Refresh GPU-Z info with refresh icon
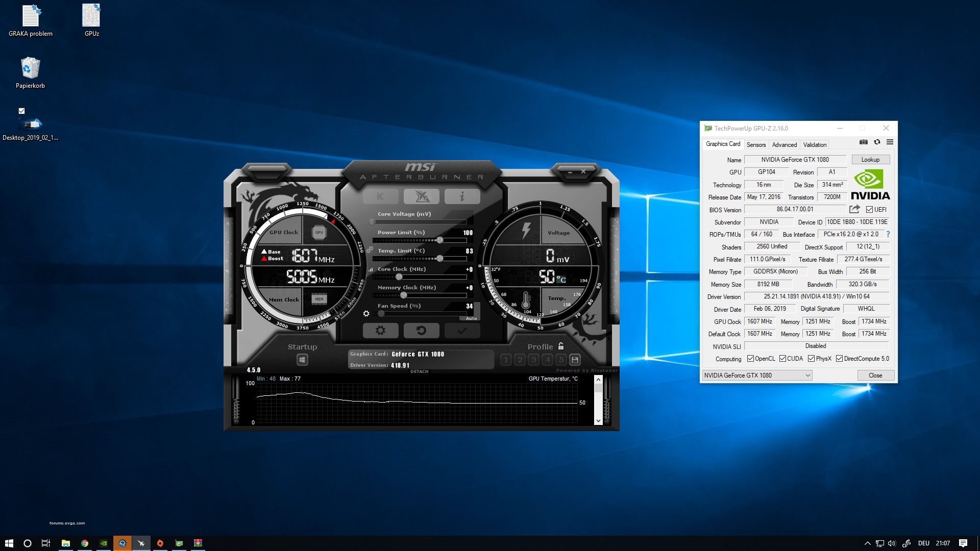This screenshot has height=551, width=980. coord(877,142)
